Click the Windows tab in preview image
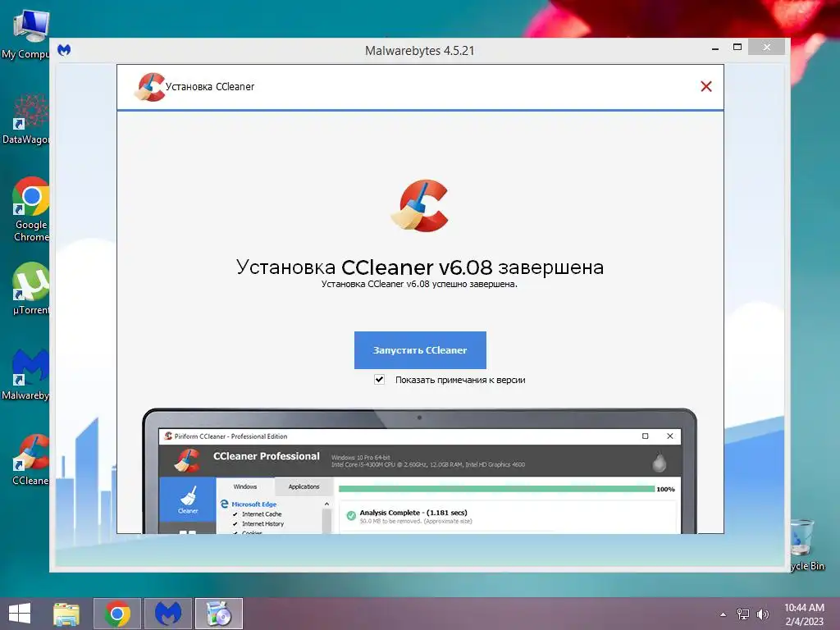Viewport: 840px width, 630px height. tap(244, 486)
